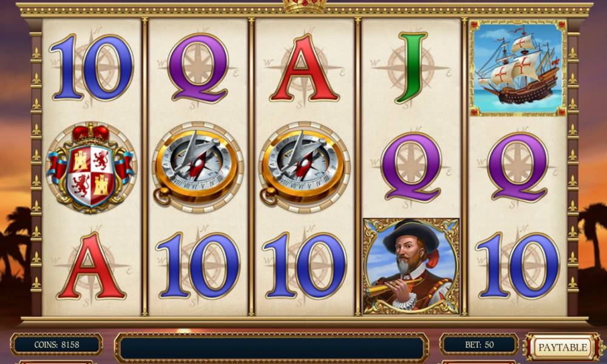The image size is (607, 364).
Task: Select the blue 10 bottom of reel five
Action: tap(518, 266)
